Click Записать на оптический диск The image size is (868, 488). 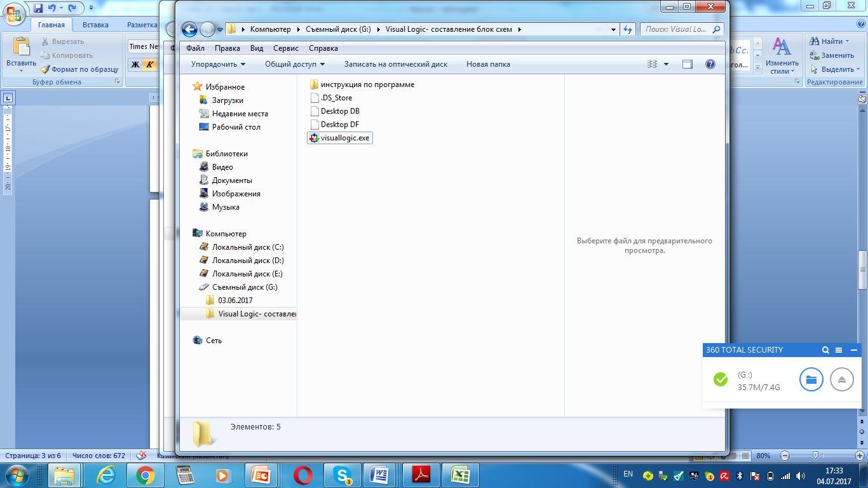click(396, 64)
